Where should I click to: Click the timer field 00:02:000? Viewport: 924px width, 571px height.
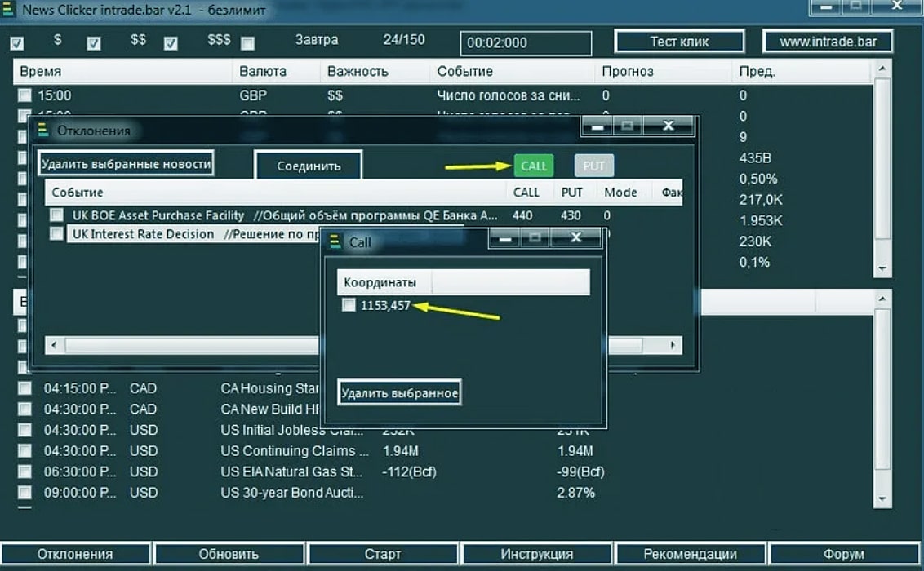(x=526, y=43)
